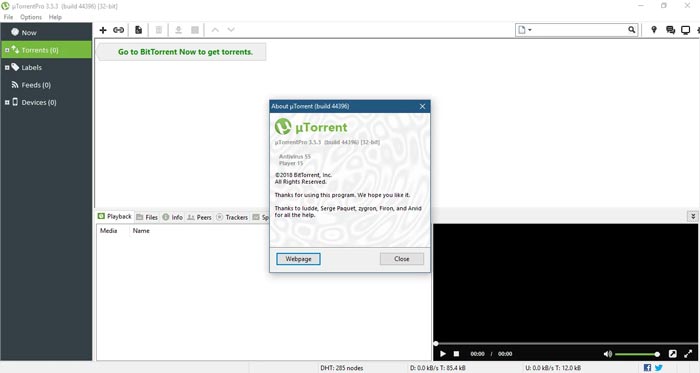Viewport: 700px width, 373px height.
Task: Click the Webpage button in About dialog
Action: tap(298, 259)
